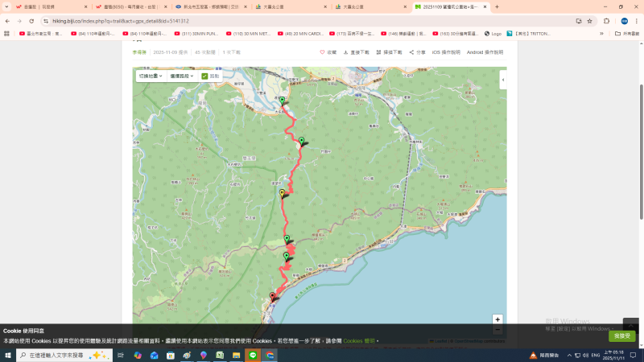Click the 直接下載 download icon
The height and width of the screenshot is (362, 644).
(346, 52)
